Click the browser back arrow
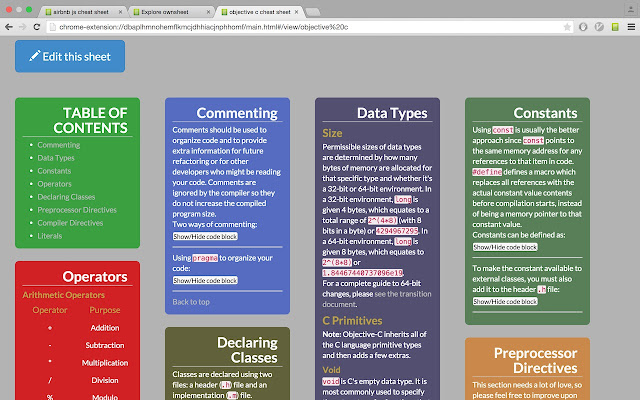Image resolution: width=640 pixels, height=400 pixels. (9, 27)
